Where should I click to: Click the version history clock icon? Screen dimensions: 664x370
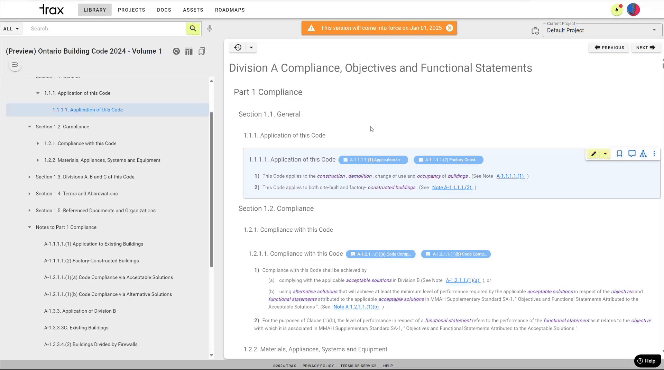pyautogui.click(x=238, y=47)
